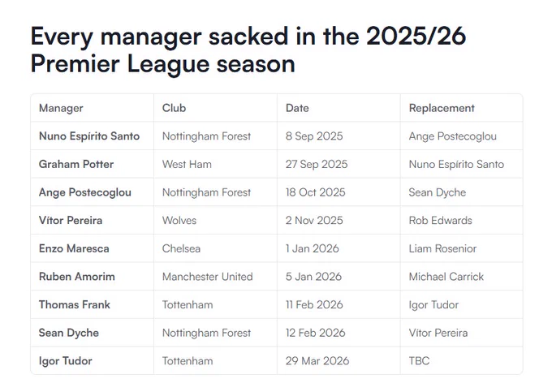Click Vítor Pereira in the Manager column

tap(71, 221)
